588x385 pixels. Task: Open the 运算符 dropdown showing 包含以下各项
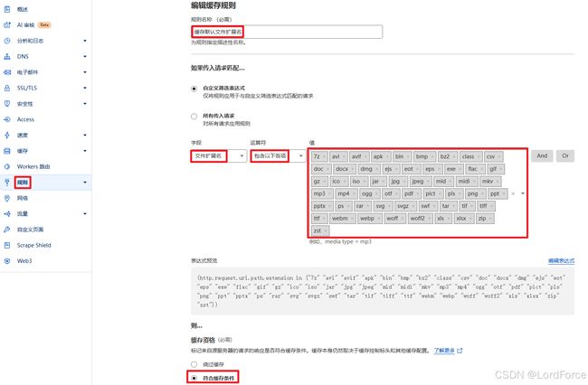[279, 155]
